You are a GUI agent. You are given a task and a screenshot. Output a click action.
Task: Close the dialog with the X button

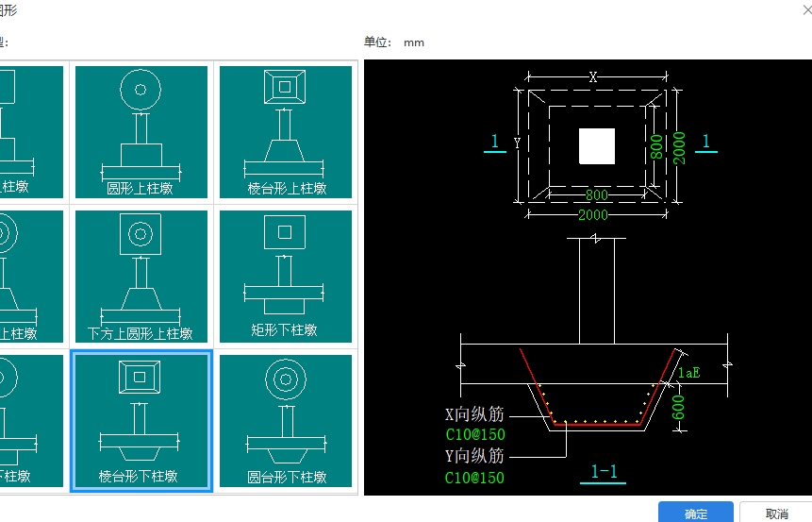coord(806,9)
